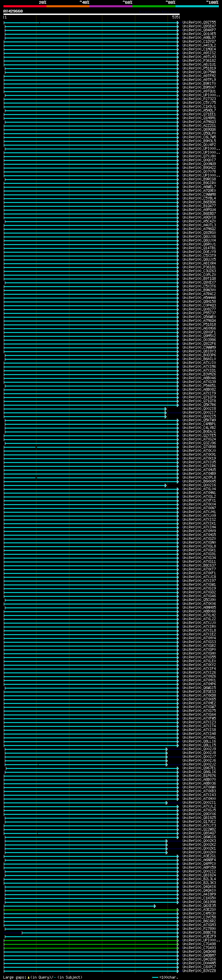
Task: Click hit label UniRef100_B2L3L4
Action: (199, 879)
